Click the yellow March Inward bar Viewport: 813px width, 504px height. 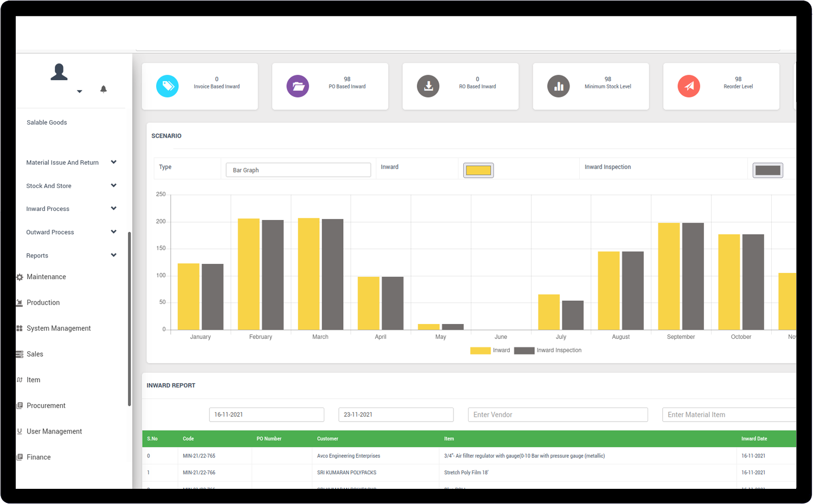tap(309, 274)
